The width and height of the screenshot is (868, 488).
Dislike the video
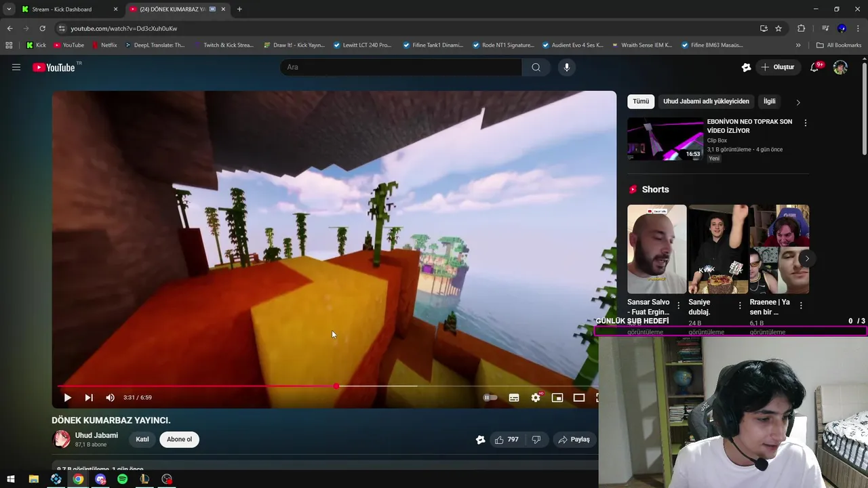(x=536, y=440)
